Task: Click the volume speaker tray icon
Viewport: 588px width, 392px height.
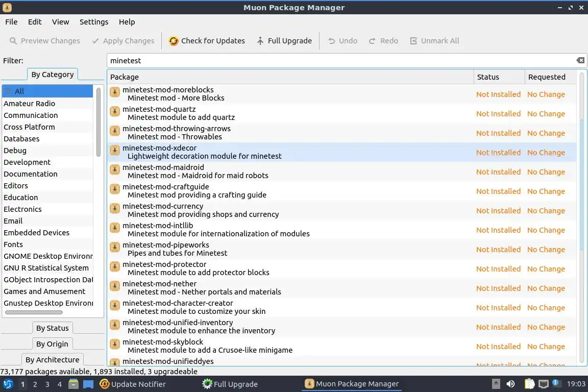Action: (510, 384)
